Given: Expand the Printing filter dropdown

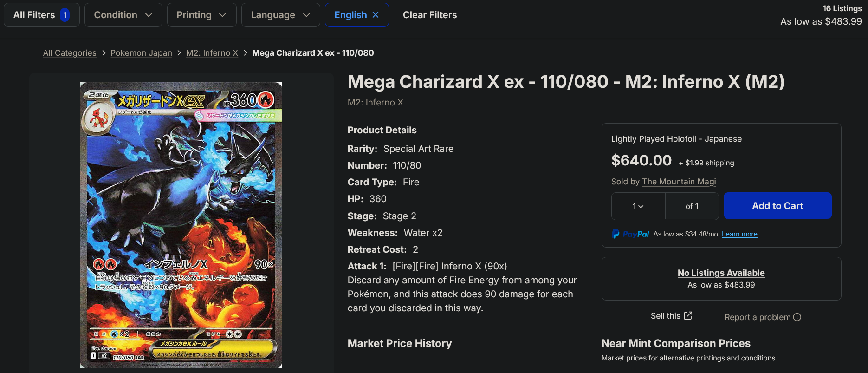Looking at the screenshot, I should tap(201, 15).
